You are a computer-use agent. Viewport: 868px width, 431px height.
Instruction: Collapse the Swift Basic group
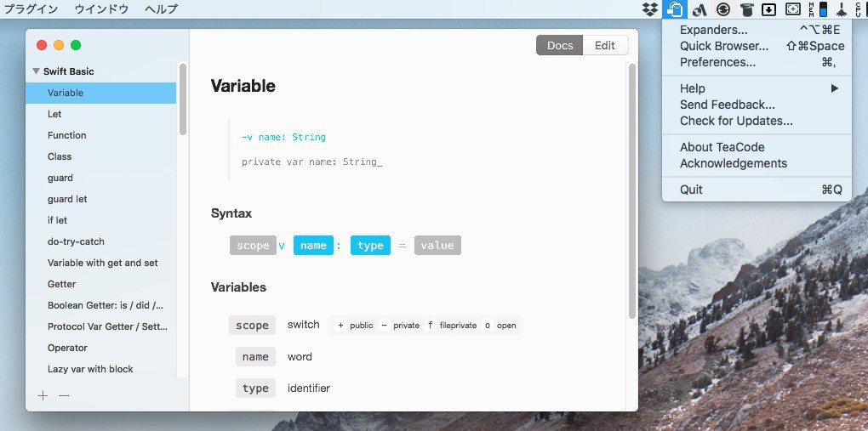point(36,71)
